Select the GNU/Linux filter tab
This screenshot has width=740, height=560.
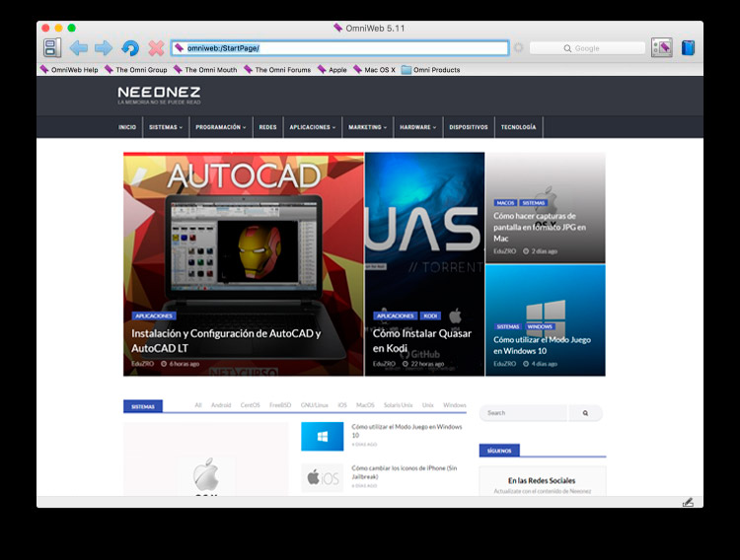click(x=315, y=405)
